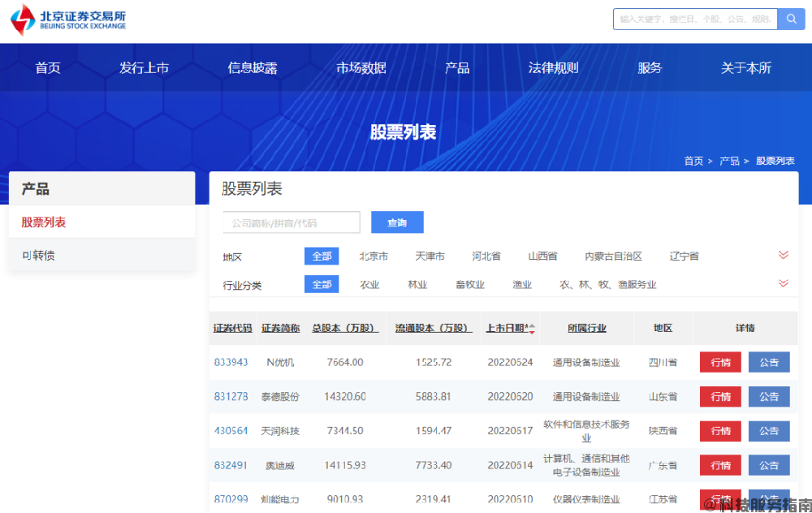
Task: Filter region by 辽宁省
Action: coord(684,256)
